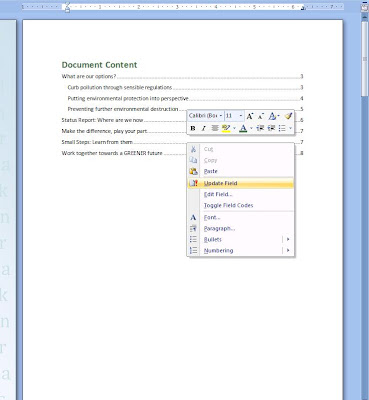Select Update Field in context menu
The image size is (369, 400).
click(241, 183)
